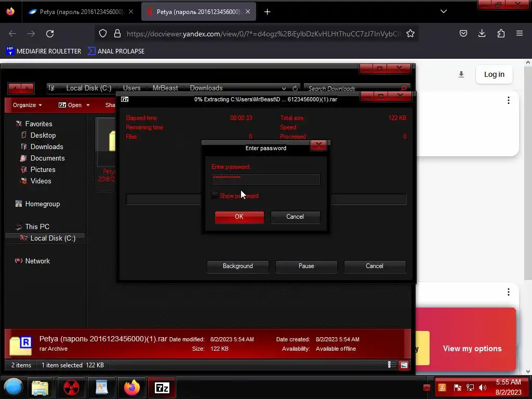Reload the current web page

pos(50,34)
